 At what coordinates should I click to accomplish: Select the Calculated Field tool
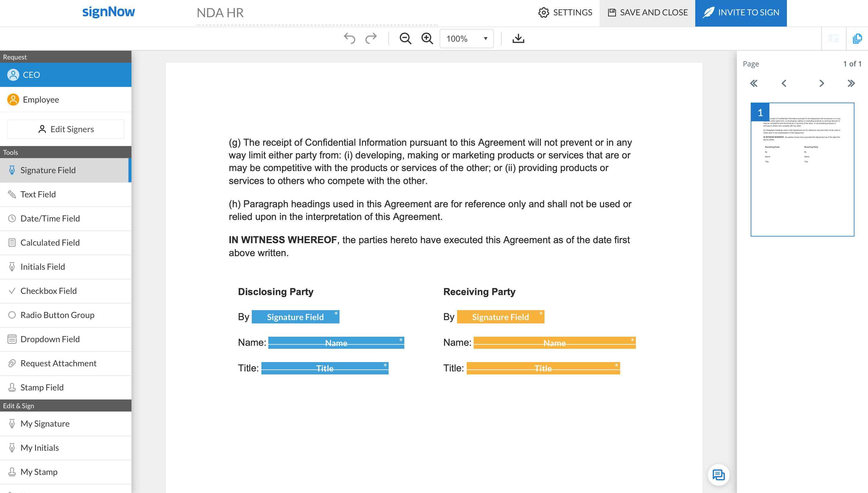point(50,243)
